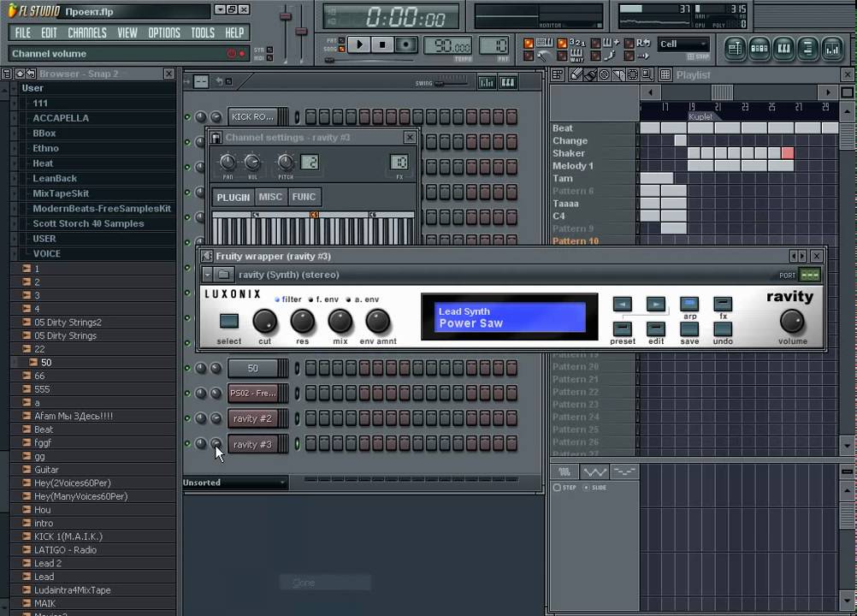
Task: Switch to the FUNC tab
Action: pos(304,197)
